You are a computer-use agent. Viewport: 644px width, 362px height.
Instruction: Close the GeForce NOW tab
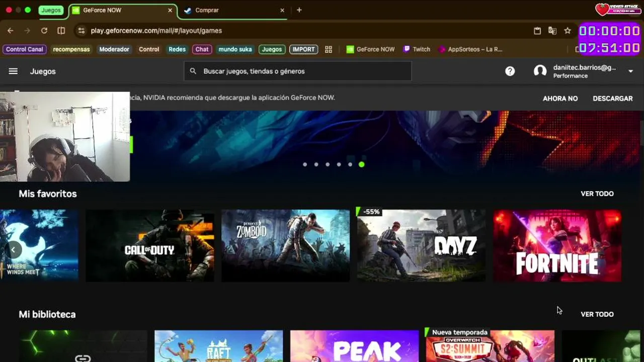[170, 10]
